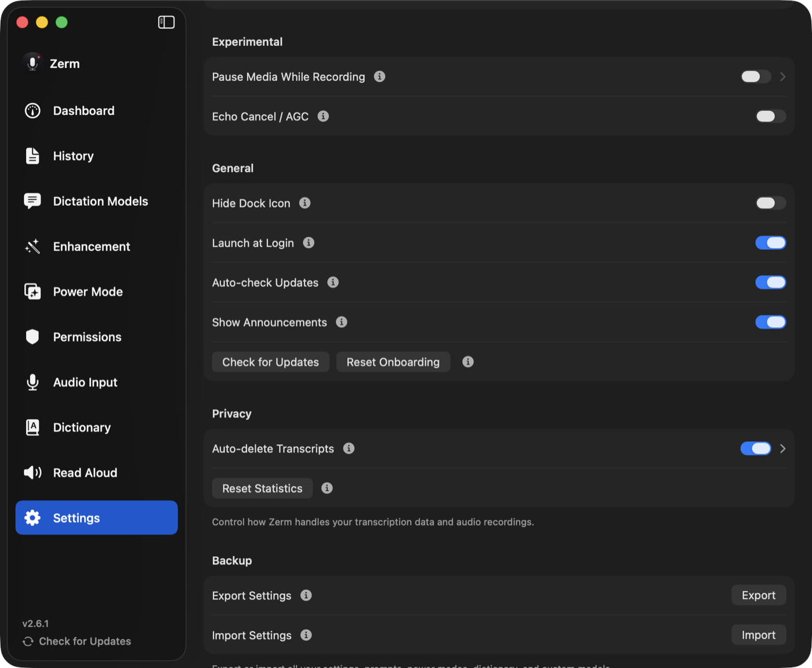The image size is (812, 668).
Task: Click the Import settings button
Action: (x=759, y=635)
